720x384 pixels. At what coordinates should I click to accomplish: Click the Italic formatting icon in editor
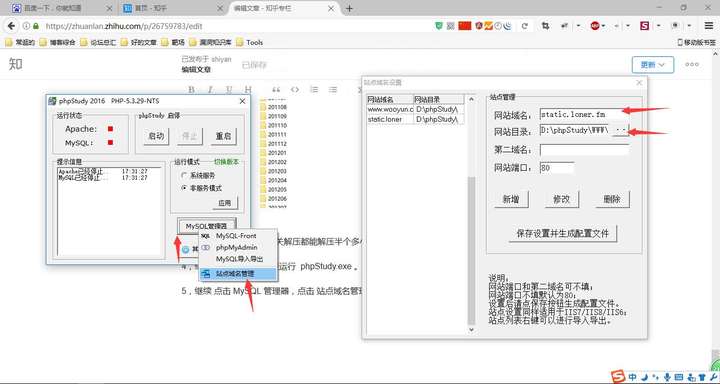tap(210, 90)
